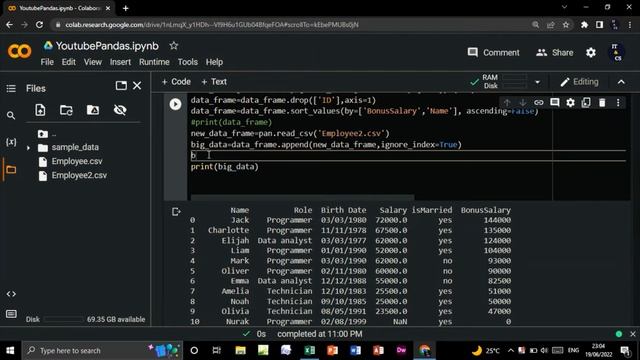The width and height of the screenshot is (640, 360).
Task: Mirror cell in tab
Action: [x=586, y=102]
